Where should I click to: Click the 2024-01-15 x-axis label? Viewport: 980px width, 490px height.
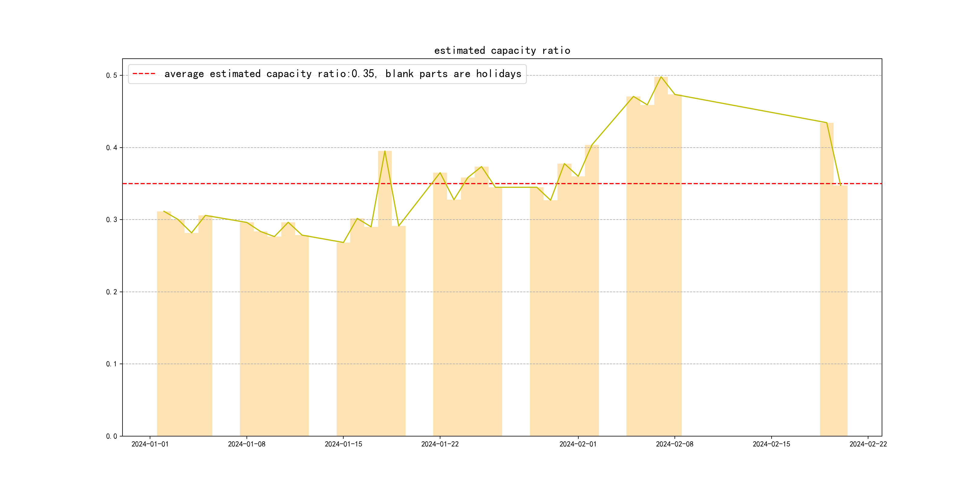click(x=343, y=444)
